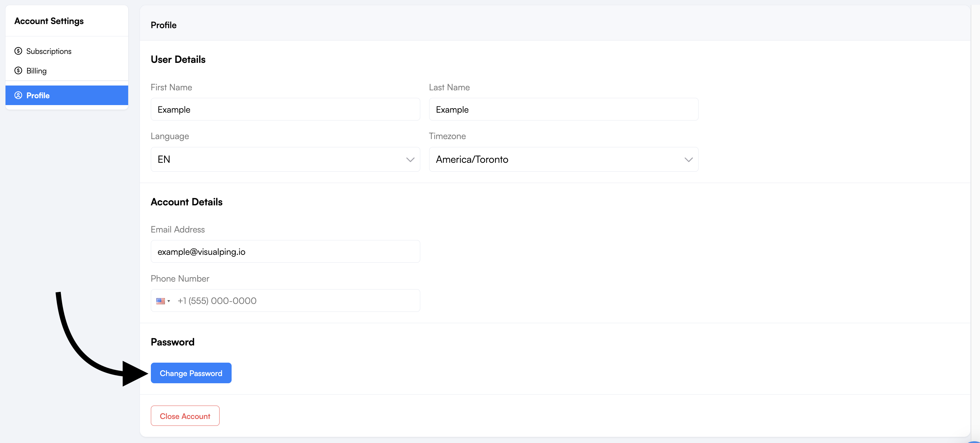
Task: Focus the First Name input field
Action: (285, 110)
